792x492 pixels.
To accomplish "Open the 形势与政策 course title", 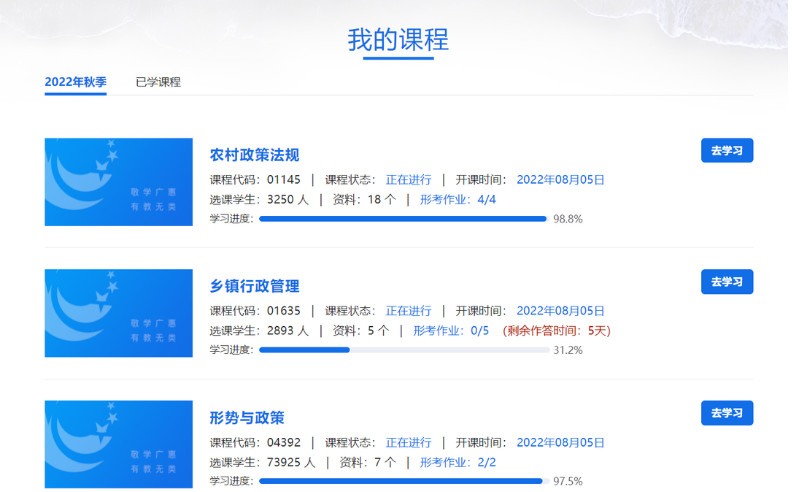I will click(247, 418).
